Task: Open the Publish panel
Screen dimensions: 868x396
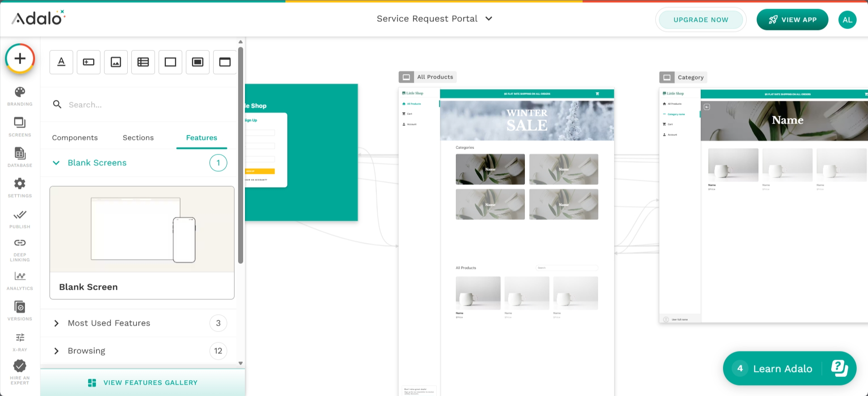Action: pyautogui.click(x=20, y=218)
